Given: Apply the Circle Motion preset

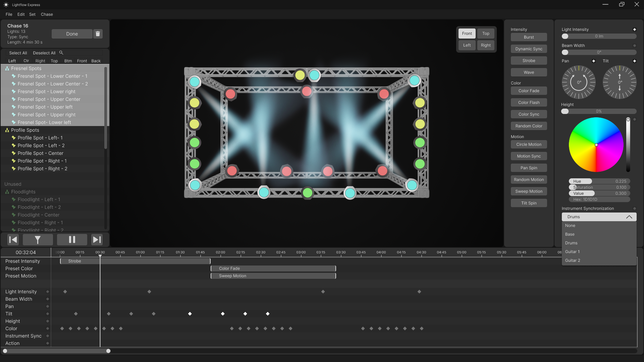Looking at the screenshot, I should [x=529, y=144].
